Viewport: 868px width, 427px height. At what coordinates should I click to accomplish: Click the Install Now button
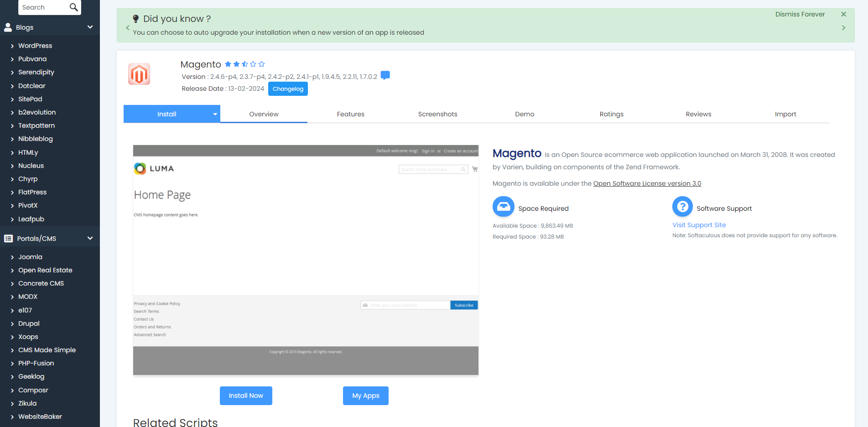tap(246, 396)
